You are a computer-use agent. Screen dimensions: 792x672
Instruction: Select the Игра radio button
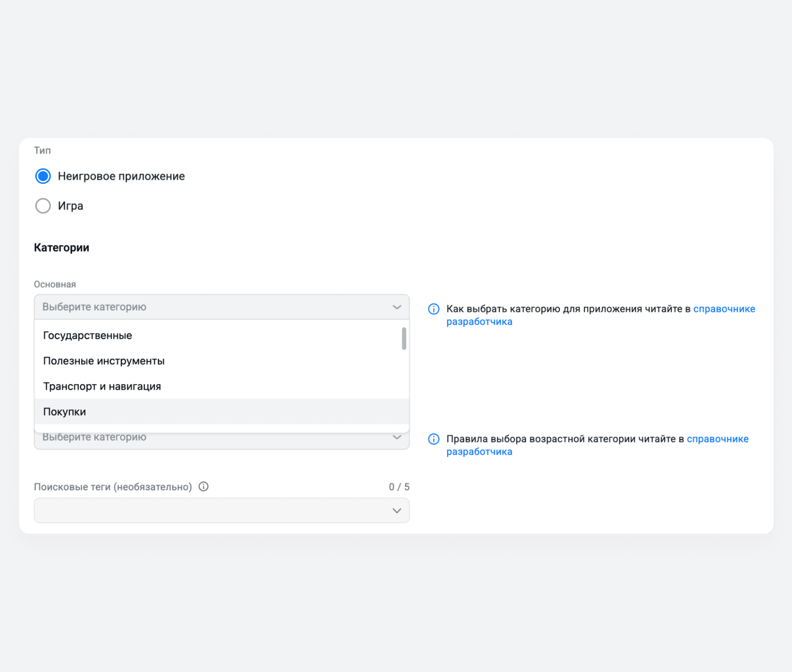click(x=43, y=206)
